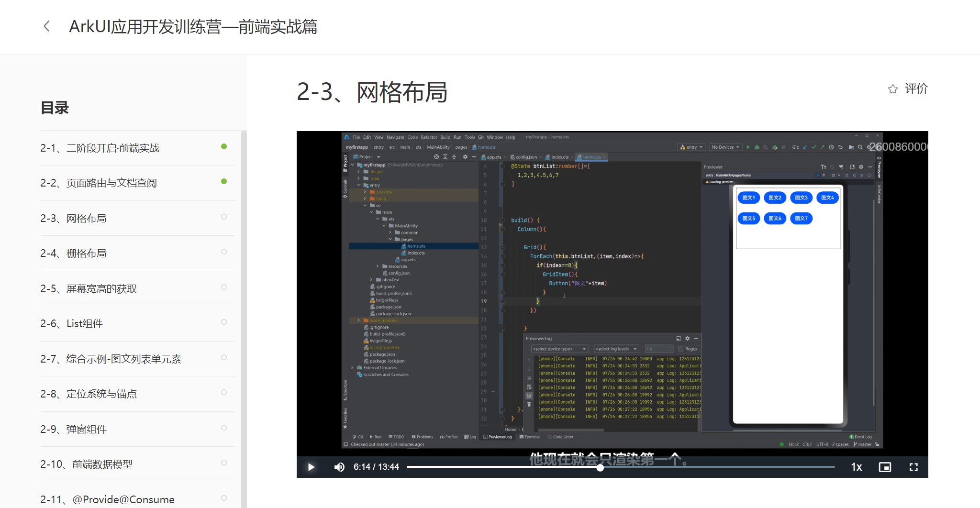
Task: Open lesson 2-7、综合示例-图文列表单元素
Action: [138, 359]
